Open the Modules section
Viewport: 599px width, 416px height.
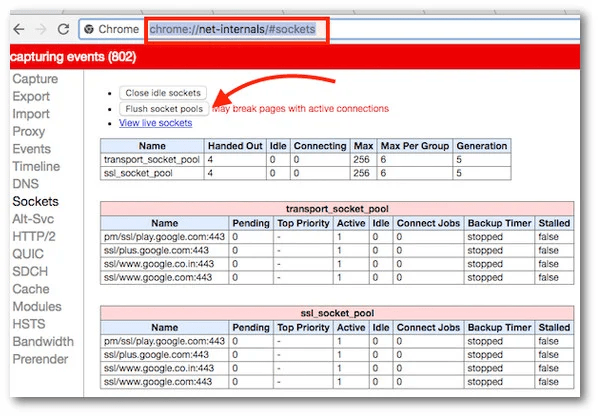[x=37, y=306]
